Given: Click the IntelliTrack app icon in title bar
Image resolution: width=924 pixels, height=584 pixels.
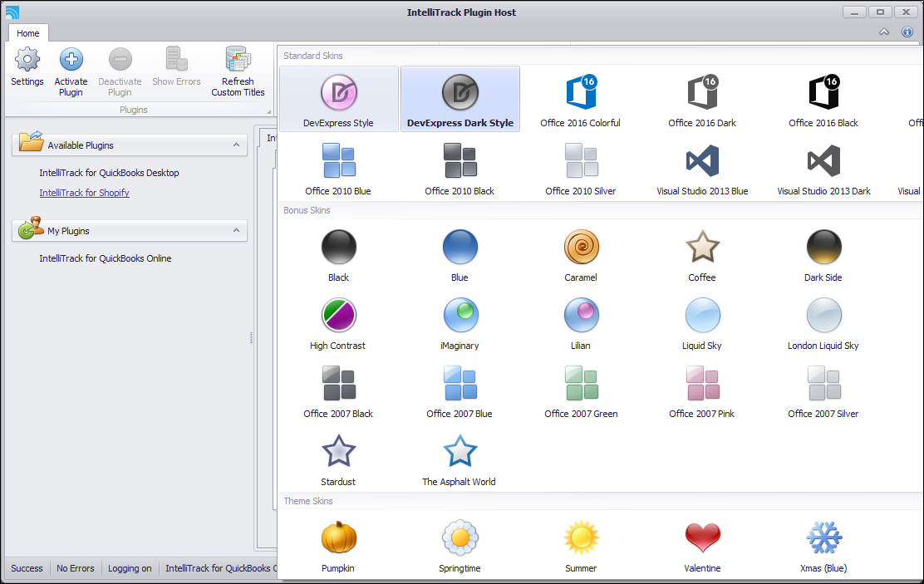Looking at the screenshot, I should tap(12, 12).
